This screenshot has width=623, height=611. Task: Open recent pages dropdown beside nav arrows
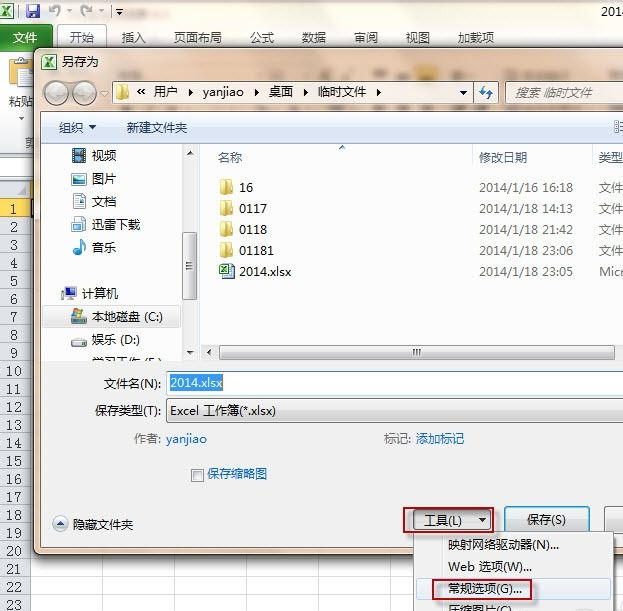pos(104,94)
